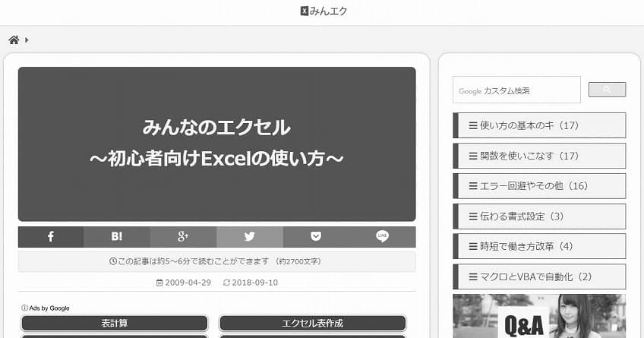Click the Ads by Google info icon

tap(24, 308)
